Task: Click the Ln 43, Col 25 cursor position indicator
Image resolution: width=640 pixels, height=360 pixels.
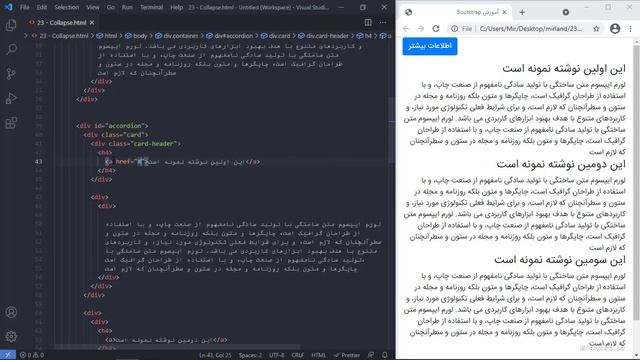Action: tap(215, 355)
